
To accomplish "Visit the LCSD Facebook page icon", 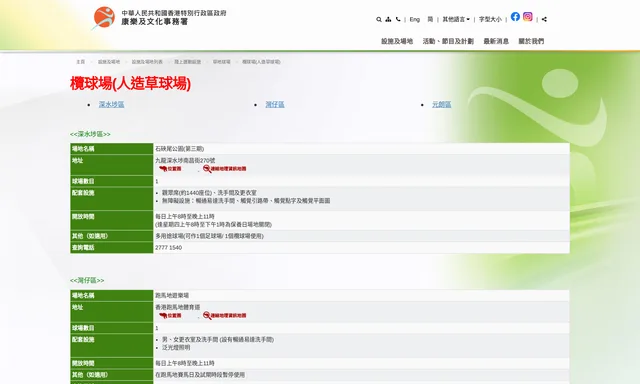I will 515,16.
